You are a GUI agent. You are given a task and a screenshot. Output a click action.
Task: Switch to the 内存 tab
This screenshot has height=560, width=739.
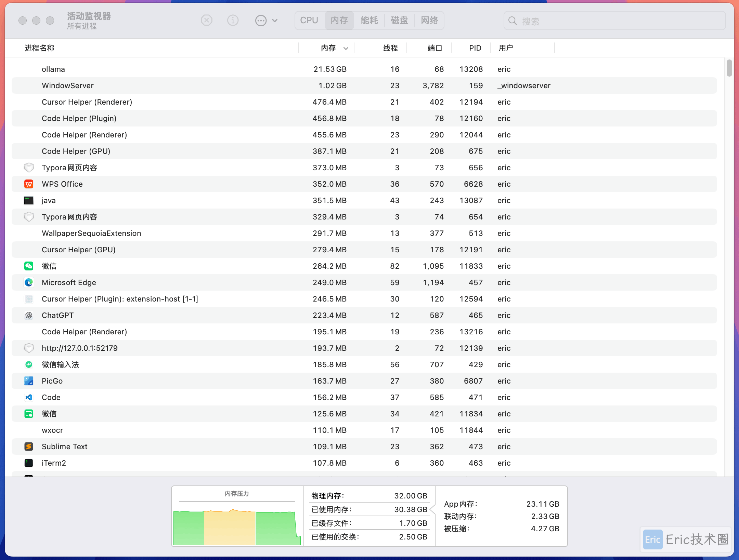click(339, 21)
